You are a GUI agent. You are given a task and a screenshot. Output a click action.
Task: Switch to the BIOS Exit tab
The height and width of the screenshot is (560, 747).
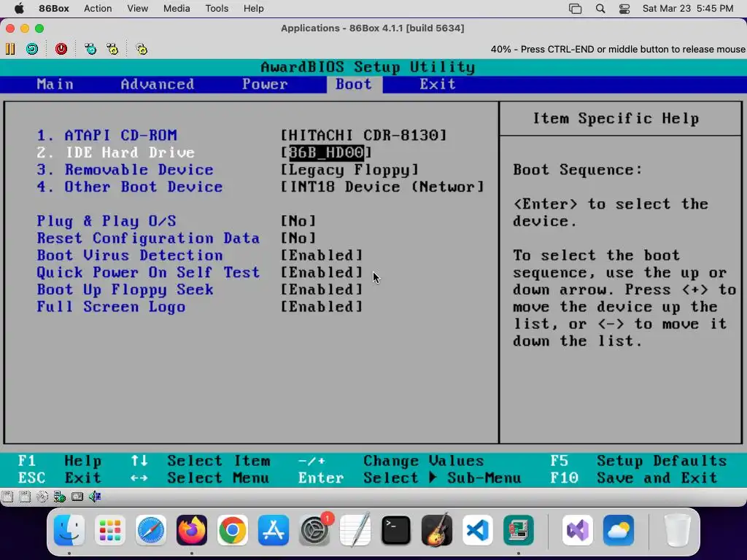point(438,85)
